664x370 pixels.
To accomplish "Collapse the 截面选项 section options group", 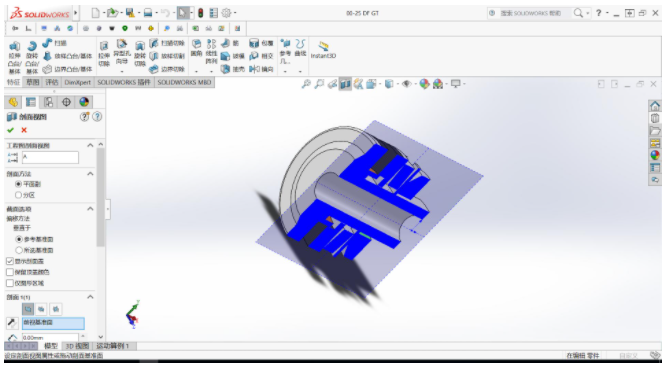I will (x=90, y=209).
